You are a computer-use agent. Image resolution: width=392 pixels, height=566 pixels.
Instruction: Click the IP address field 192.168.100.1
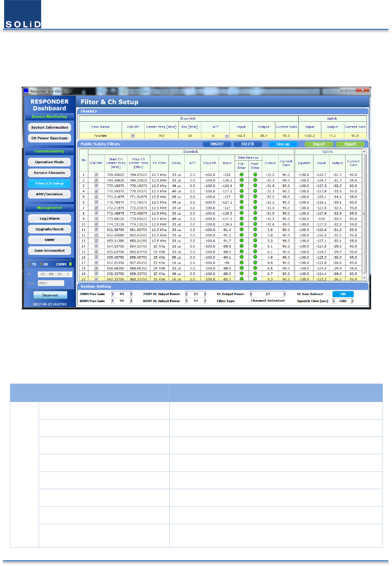coord(55,274)
